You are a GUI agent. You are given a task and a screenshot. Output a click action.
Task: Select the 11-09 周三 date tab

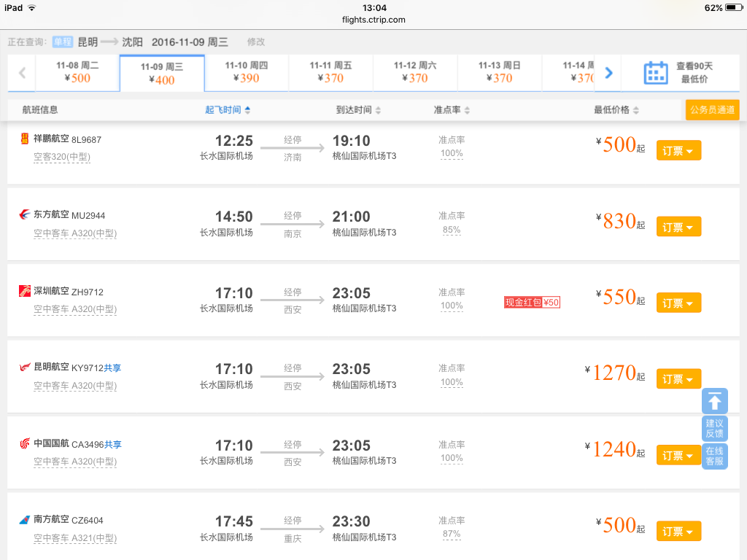(x=162, y=74)
